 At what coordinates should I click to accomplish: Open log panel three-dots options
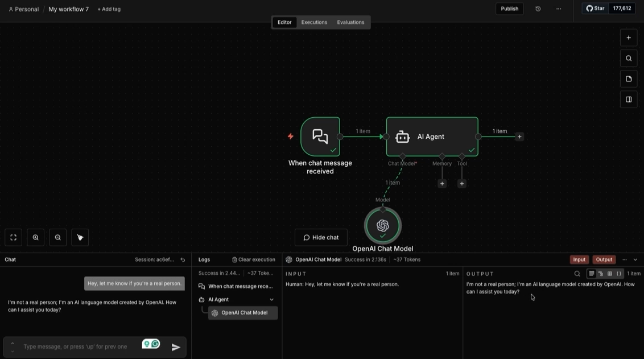625,259
